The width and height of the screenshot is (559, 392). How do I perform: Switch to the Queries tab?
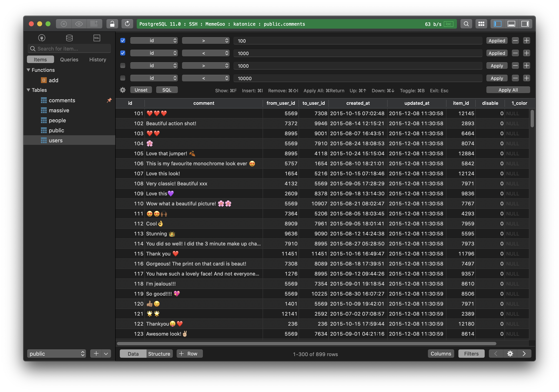click(69, 59)
